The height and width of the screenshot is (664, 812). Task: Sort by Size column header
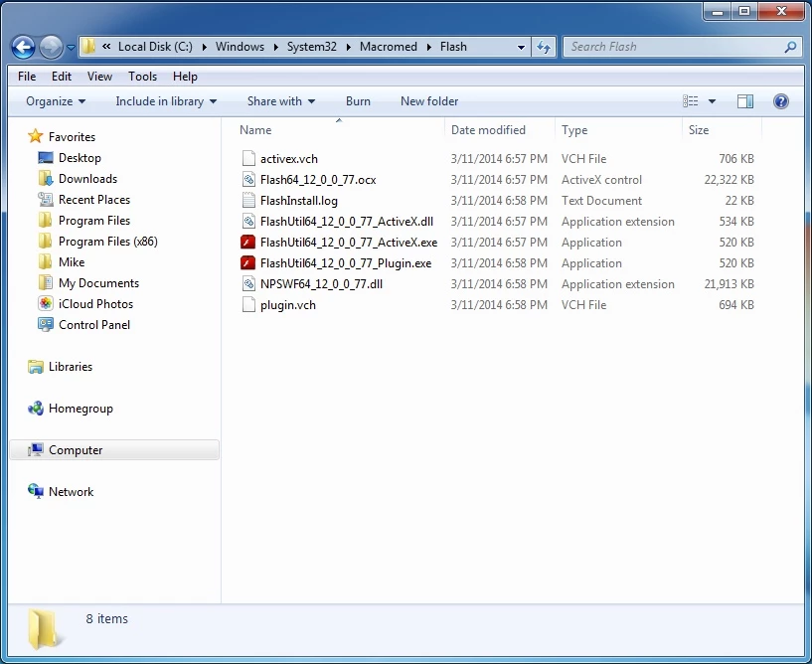point(699,130)
